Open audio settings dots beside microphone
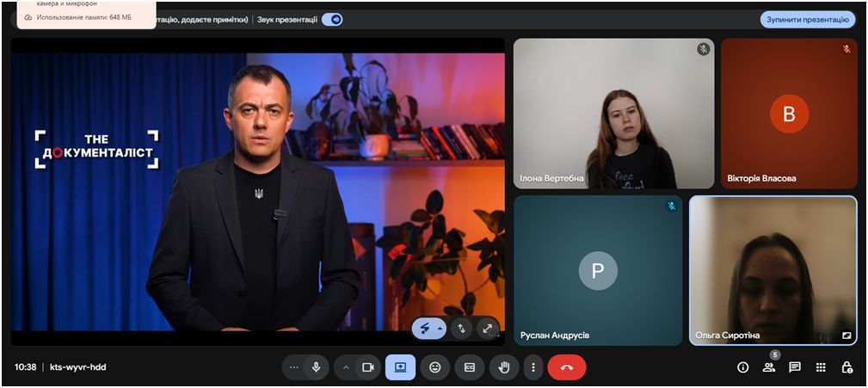Screen dimensions: 868x388 [x=294, y=367]
